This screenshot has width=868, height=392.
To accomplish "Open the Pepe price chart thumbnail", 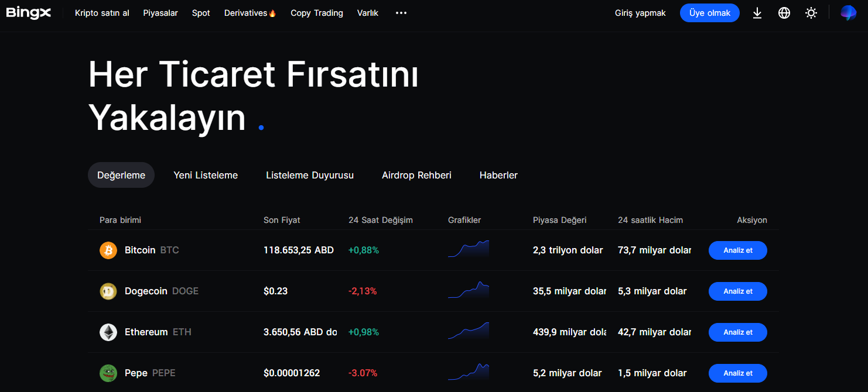I will tap(469, 372).
